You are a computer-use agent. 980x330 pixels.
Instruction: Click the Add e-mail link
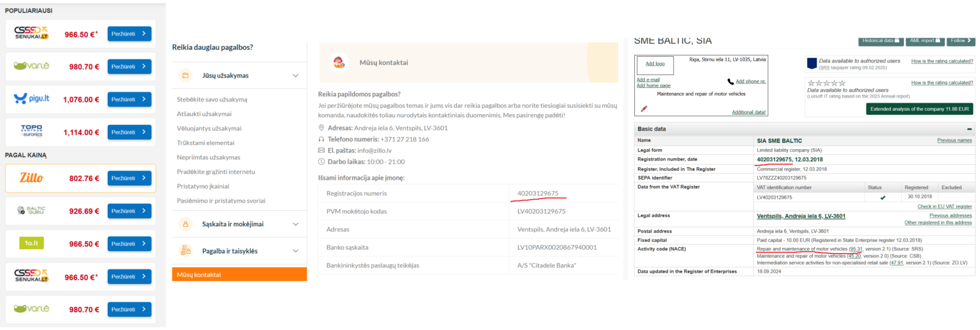[x=648, y=80]
